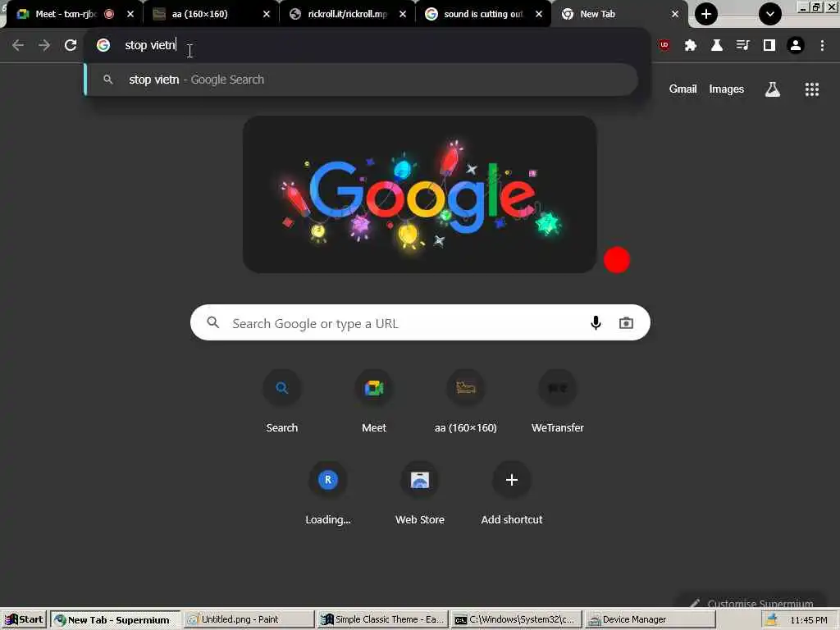Open the uBlock Origin extension icon
This screenshot has width=840, height=630.
[x=664, y=45]
